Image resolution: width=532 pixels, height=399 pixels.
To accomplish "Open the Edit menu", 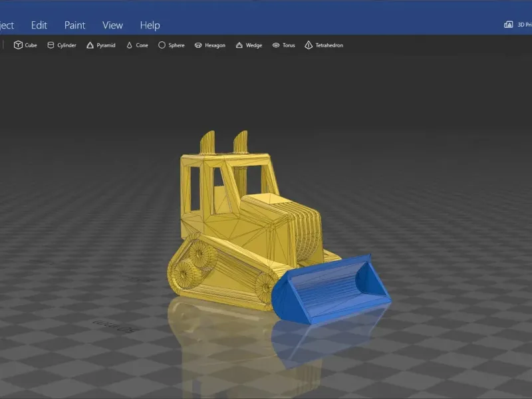I will (39, 25).
